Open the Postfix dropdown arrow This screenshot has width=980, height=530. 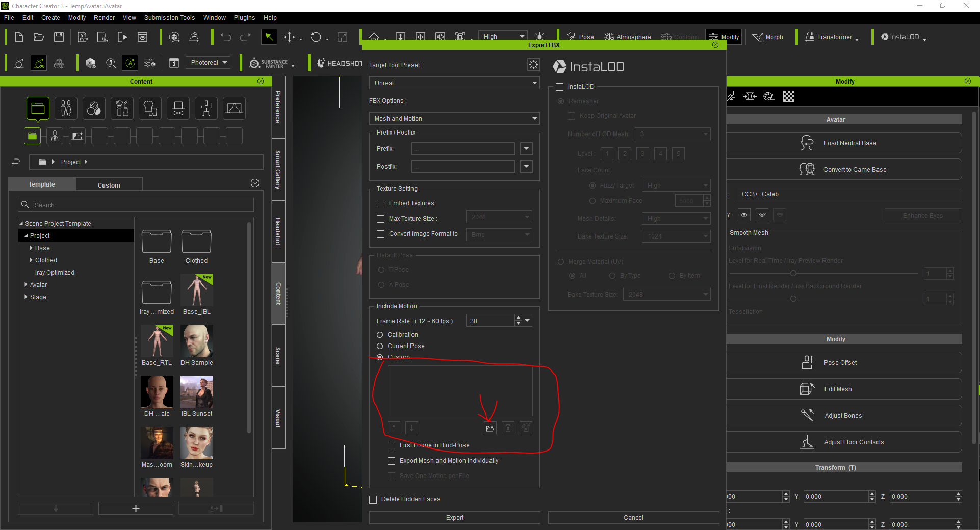point(527,166)
